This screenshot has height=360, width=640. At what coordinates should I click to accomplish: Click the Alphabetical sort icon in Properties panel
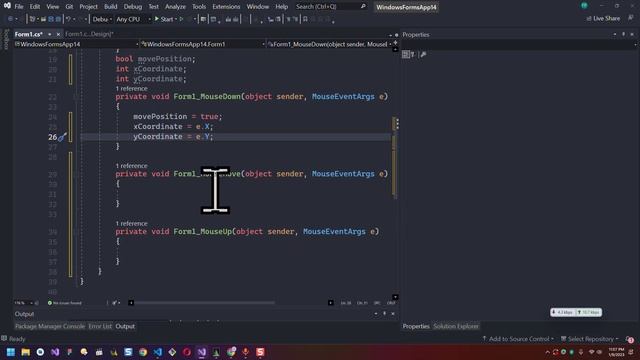413,54
